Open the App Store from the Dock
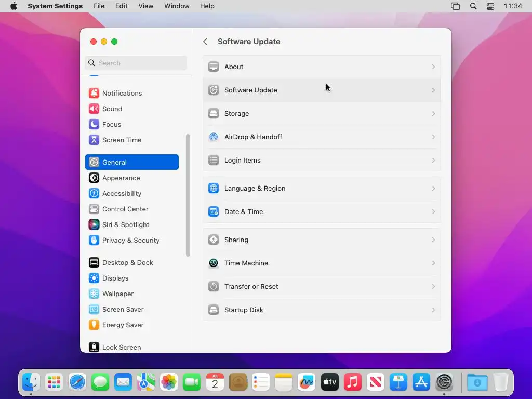Viewport: 532px width, 399px height. coord(421,382)
